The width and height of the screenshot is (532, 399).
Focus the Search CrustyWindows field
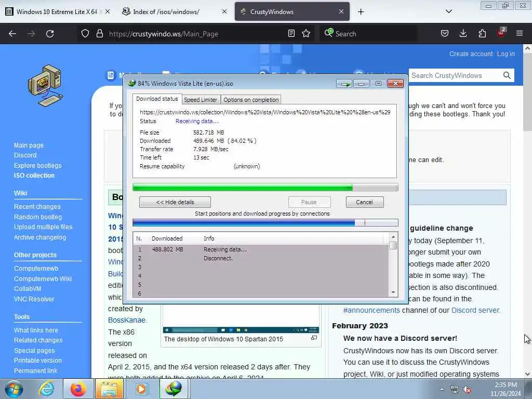455,75
